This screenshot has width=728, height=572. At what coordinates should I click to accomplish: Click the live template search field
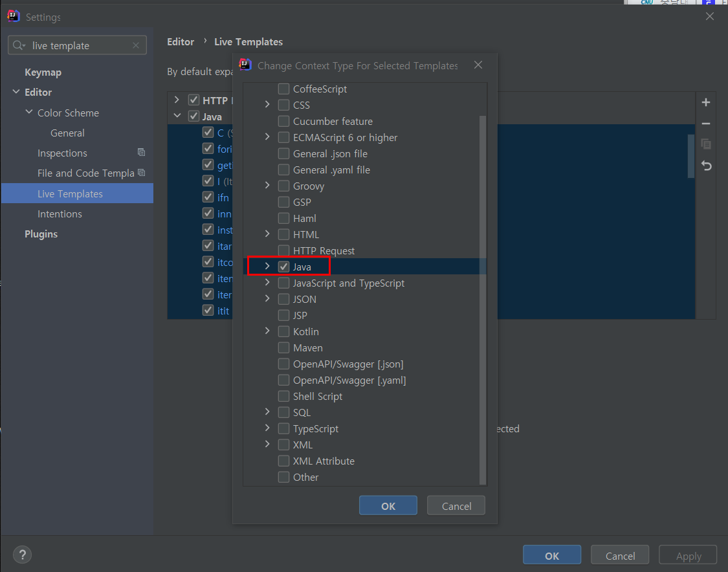(x=77, y=45)
